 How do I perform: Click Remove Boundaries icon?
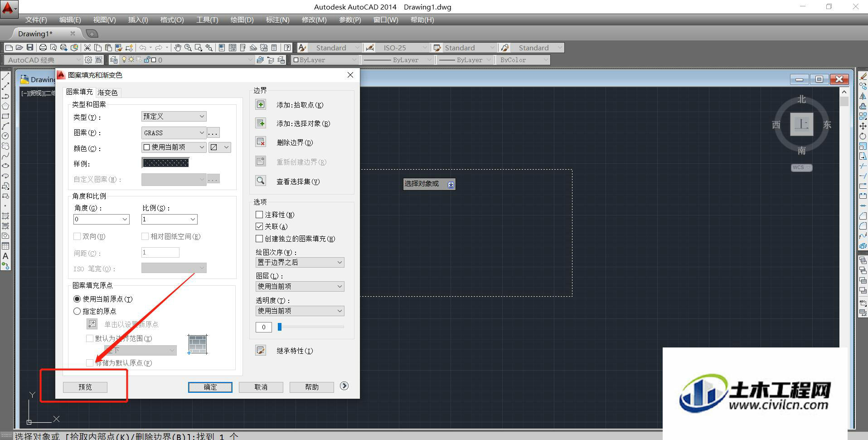[261, 142]
